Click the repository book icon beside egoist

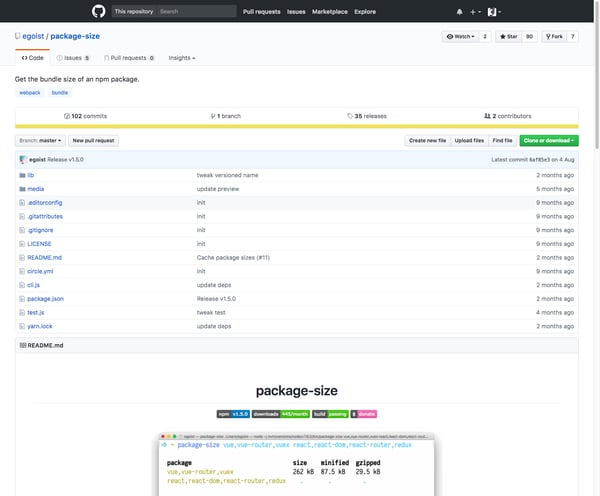point(17,36)
